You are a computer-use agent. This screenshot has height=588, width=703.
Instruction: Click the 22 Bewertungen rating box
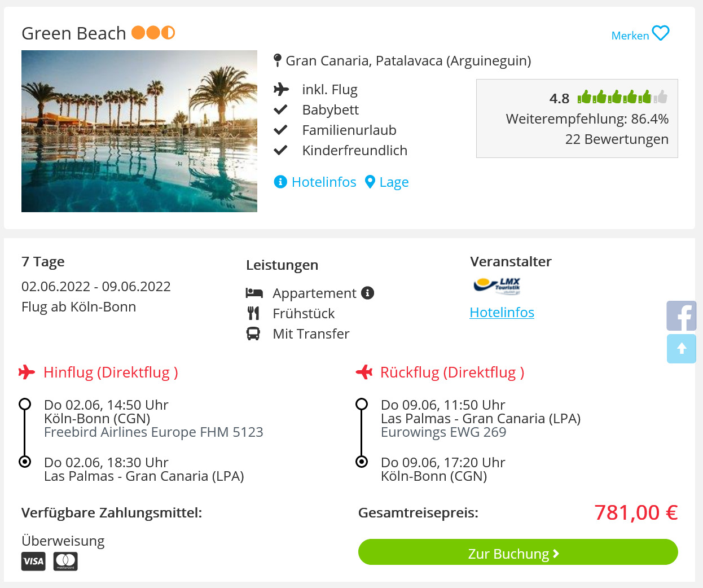click(x=577, y=119)
